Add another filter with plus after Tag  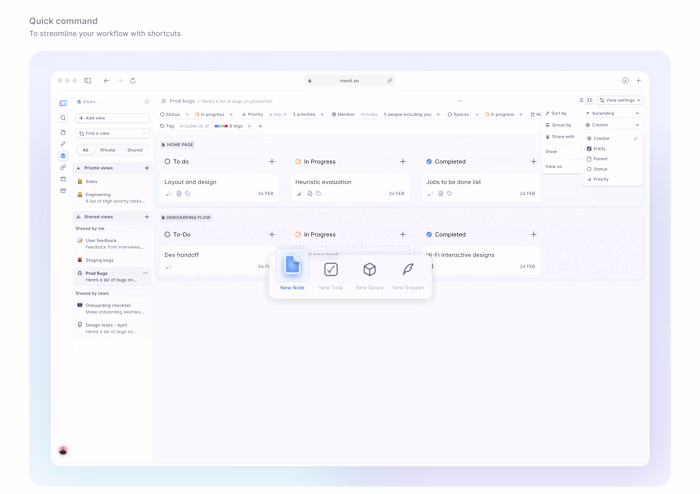[x=260, y=126]
